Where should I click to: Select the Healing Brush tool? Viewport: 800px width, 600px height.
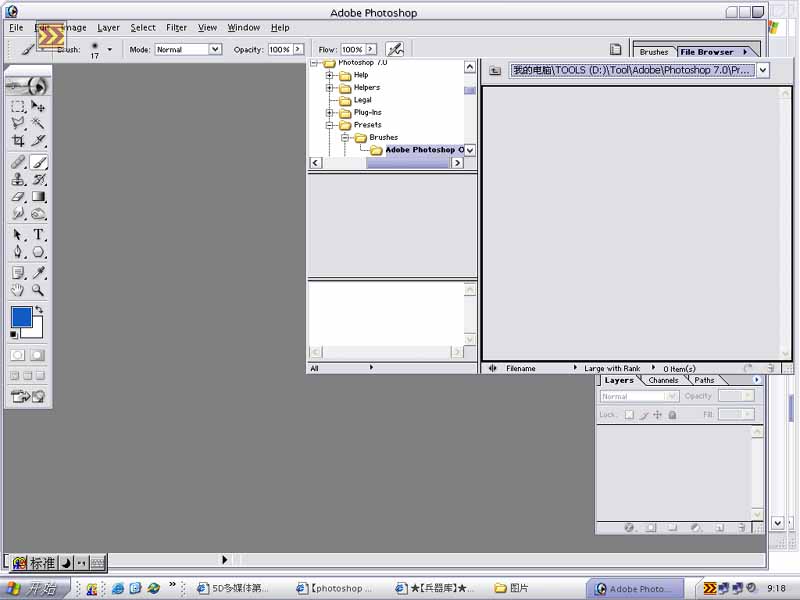[x=18, y=162]
